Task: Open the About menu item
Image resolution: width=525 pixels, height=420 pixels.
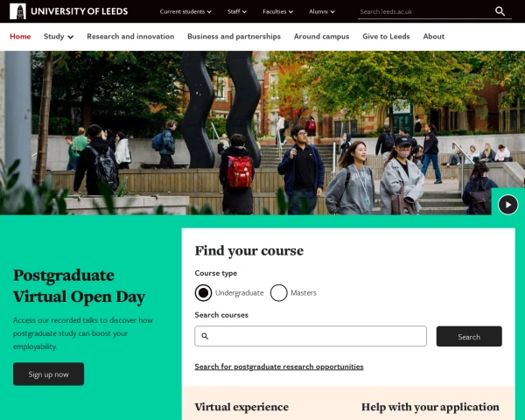Action: tap(434, 37)
